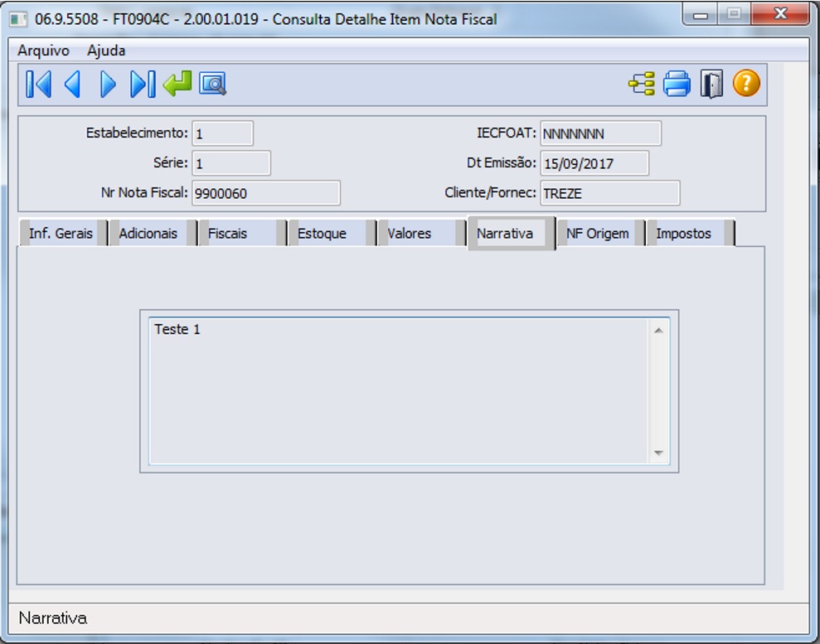Go to first record icon
Image resolution: width=820 pixels, height=644 pixels.
click(39, 84)
